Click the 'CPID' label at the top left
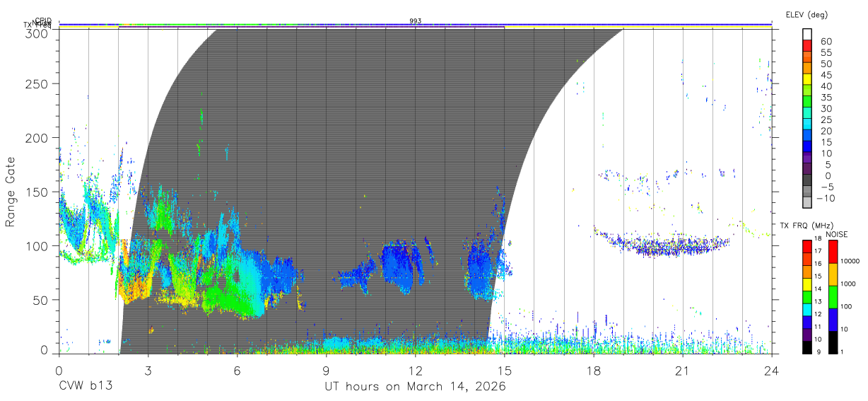This screenshot has height=401, width=868. coord(42,21)
